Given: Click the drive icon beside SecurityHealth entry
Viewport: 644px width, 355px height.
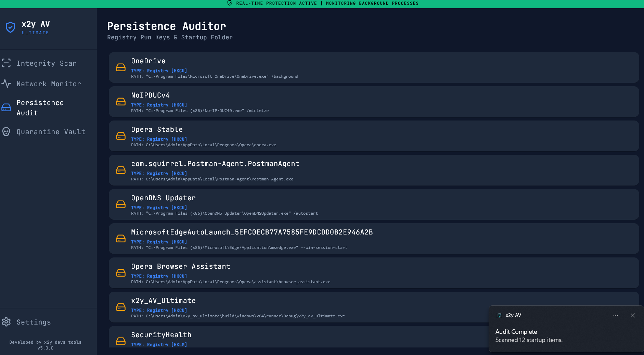Looking at the screenshot, I should click(121, 341).
